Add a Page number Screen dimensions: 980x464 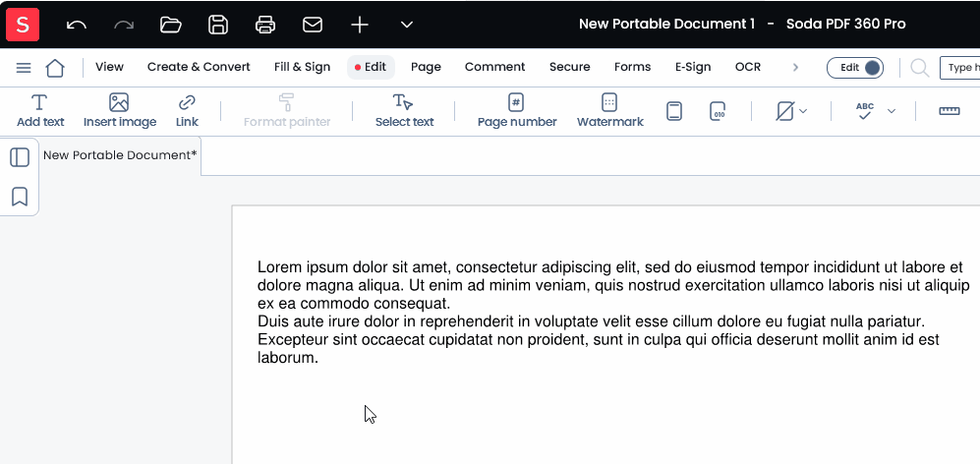[x=517, y=111]
